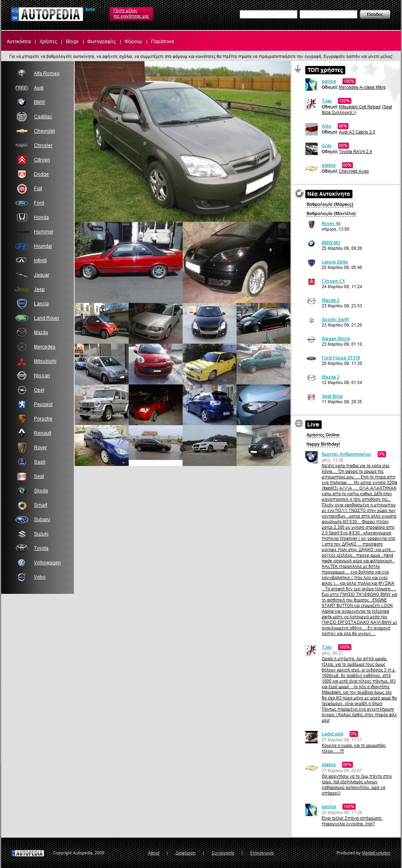
Task: Click the first login input field
Action: pos(268,14)
